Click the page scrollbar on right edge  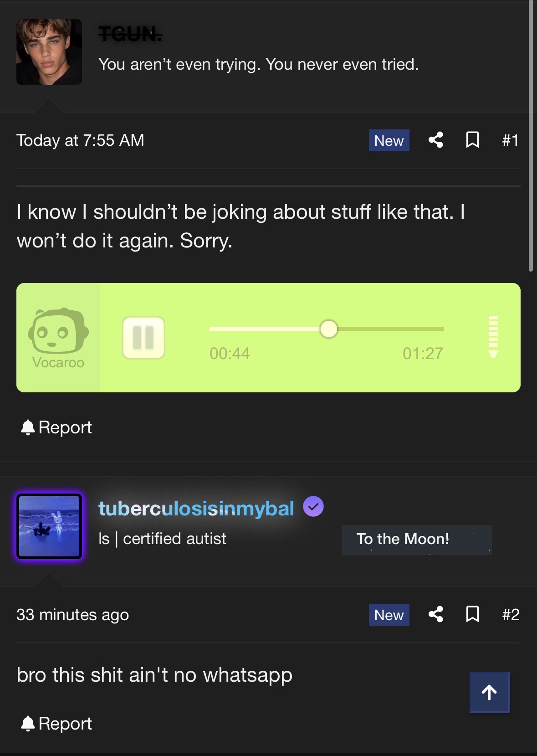point(531,136)
